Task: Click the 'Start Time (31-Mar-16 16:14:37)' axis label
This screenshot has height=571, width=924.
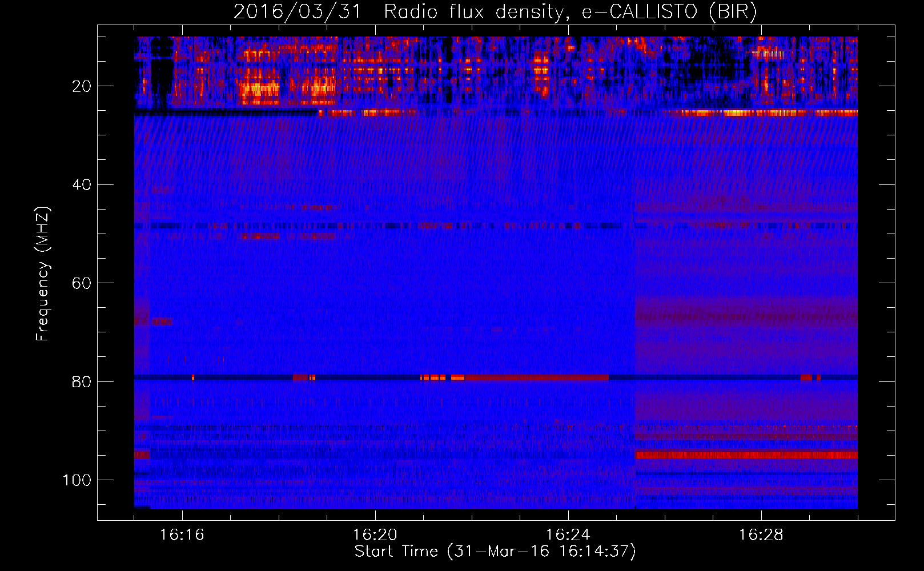Action: pos(495,552)
